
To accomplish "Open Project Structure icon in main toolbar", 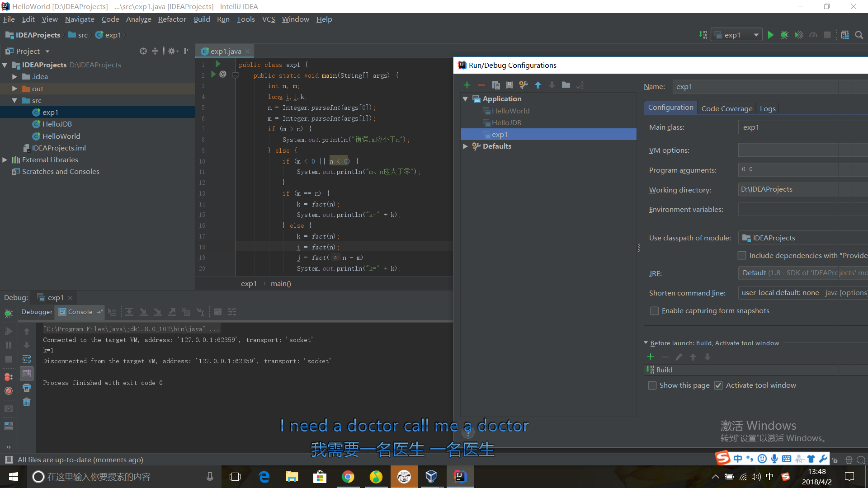I will point(844,35).
